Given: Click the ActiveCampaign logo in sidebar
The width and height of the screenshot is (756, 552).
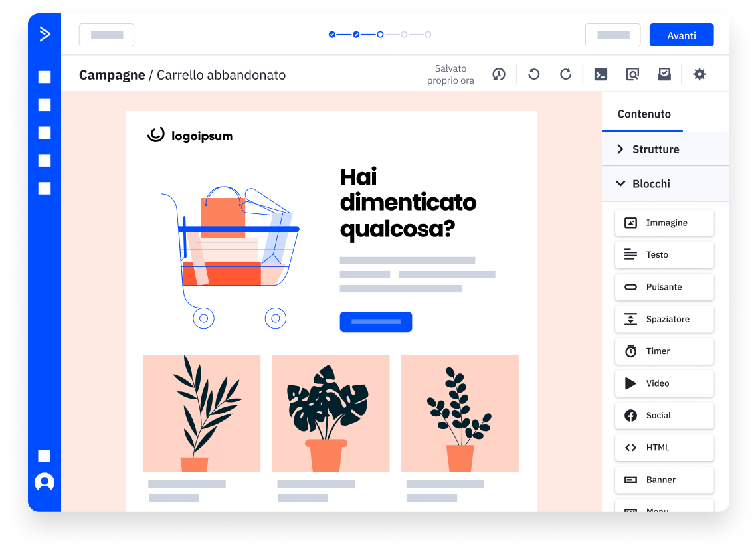Looking at the screenshot, I should 45,35.
